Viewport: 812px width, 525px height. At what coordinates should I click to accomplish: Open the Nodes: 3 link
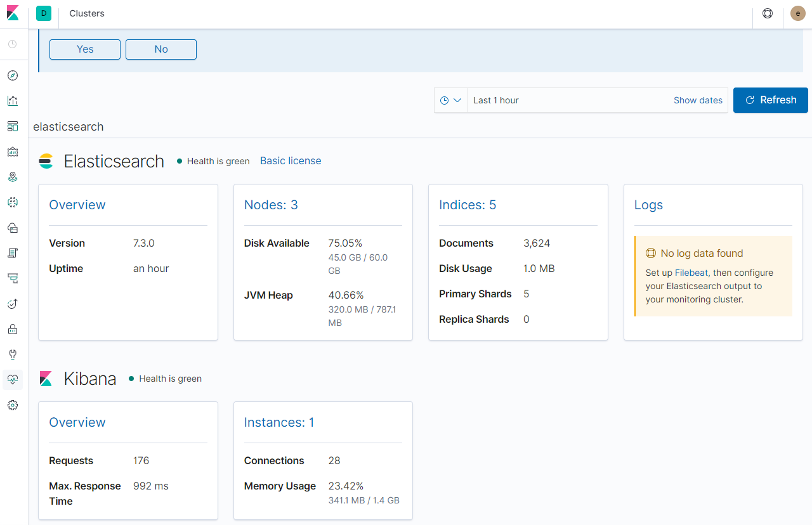pos(271,205)
